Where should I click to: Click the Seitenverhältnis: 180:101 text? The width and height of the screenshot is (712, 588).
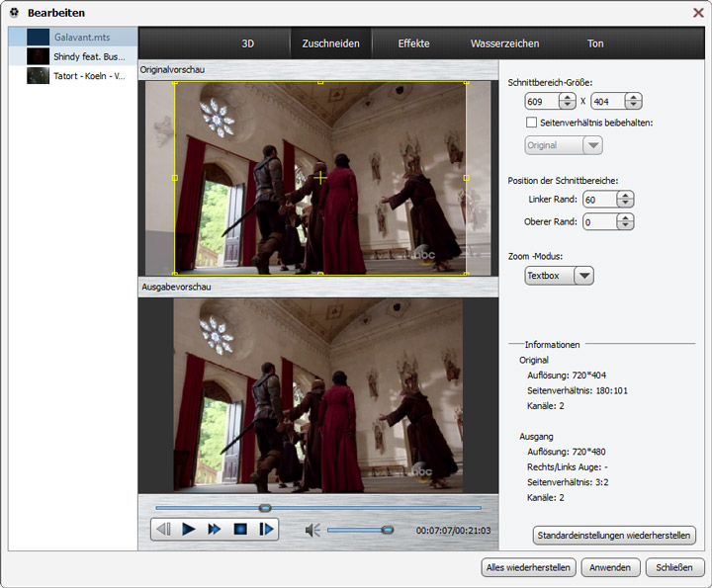pos(578,390)
